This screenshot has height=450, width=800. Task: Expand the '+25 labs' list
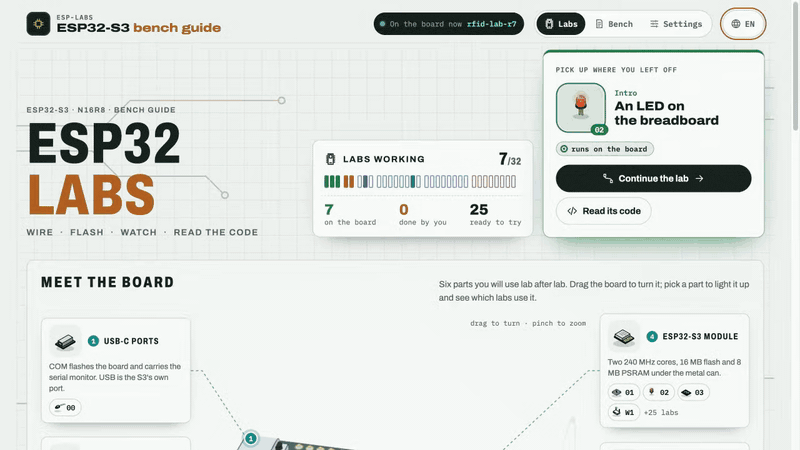pos(661,412)
